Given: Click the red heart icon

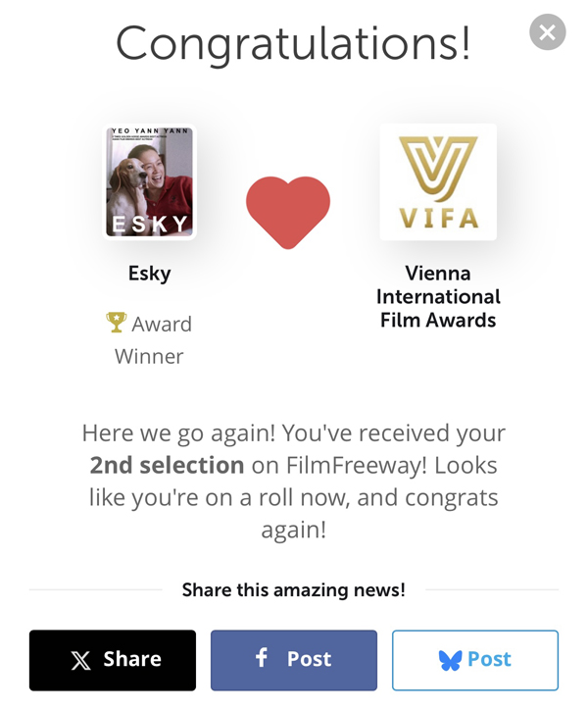Looking at the screenshot, I should tap(287, 211).
